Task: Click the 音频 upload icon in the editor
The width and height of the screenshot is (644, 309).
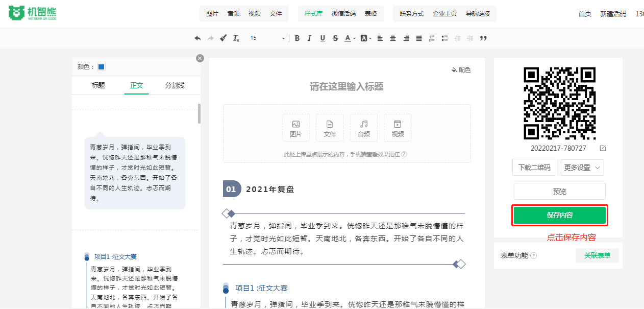Action: 364,128
